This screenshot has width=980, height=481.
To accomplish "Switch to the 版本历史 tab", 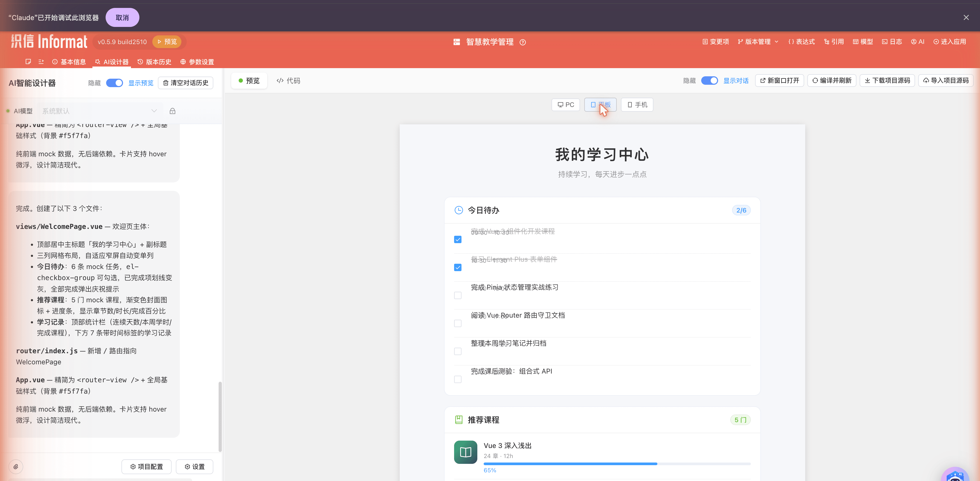I will tap(154, 62).
